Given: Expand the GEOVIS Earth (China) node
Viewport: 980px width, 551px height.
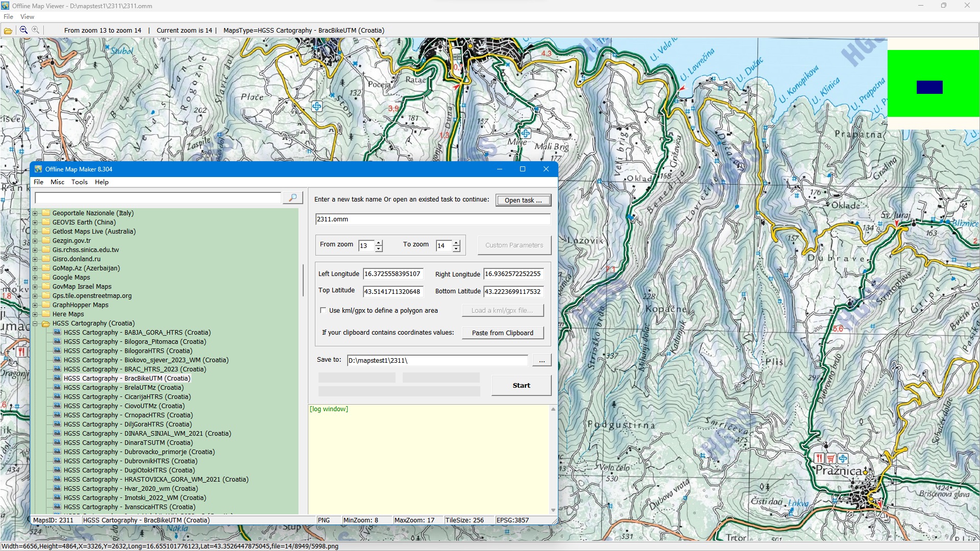Looking at the screenshot, I should click(35, 222).
